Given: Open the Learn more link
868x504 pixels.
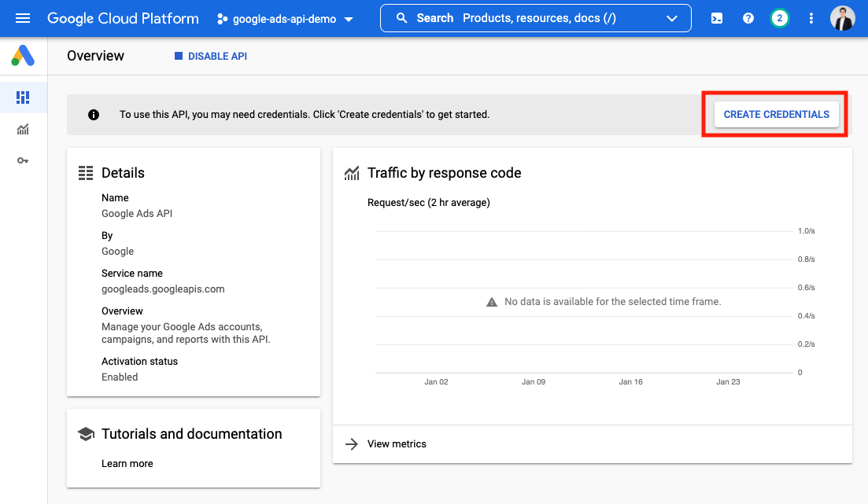Looking at the screenshot, I should click(x=127, y=464).
